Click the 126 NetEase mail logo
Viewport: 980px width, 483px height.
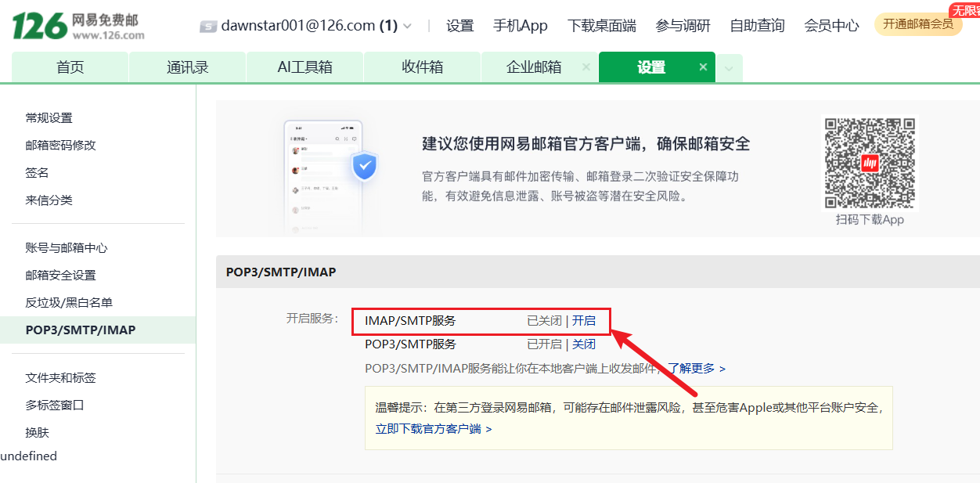pyautogui.click(x=78, y=26)
